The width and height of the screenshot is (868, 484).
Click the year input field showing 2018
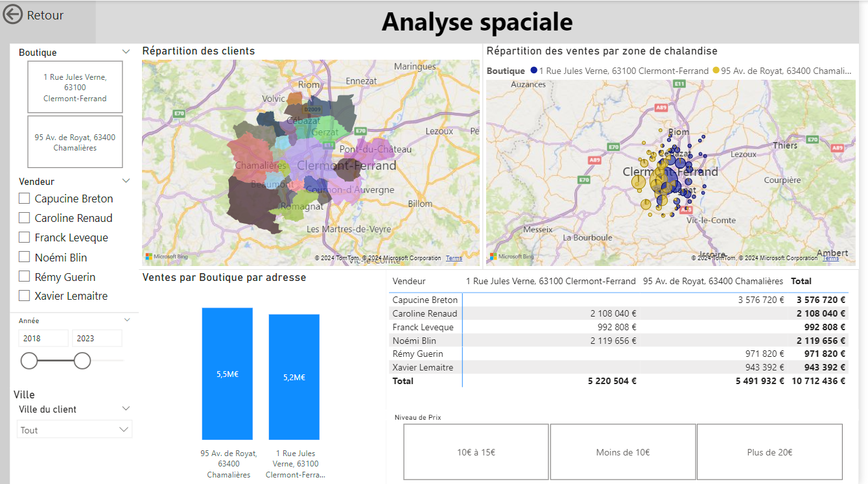tap(43, 338)
